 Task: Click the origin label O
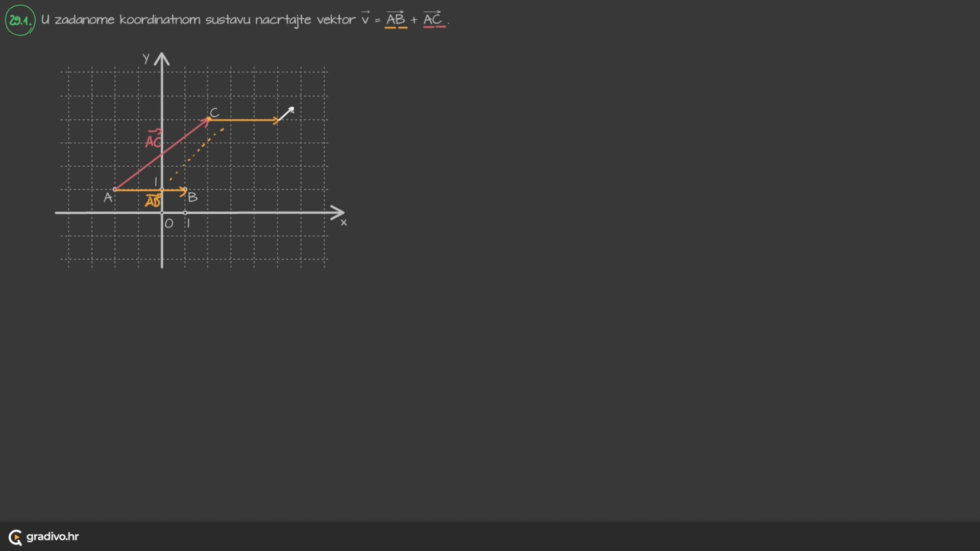[169, 223]
